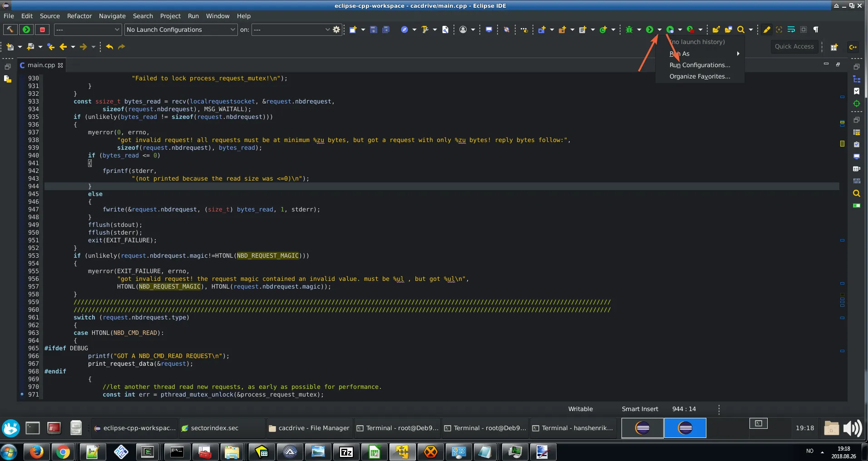This screenshot has height=461, width=868.
Task: Click the Back navigation arrow
Action: coord(63,47)
